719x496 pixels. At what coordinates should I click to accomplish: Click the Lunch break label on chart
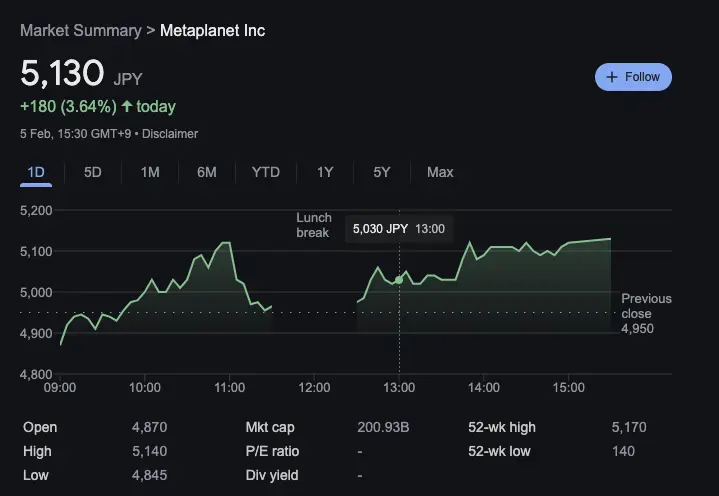313,225
